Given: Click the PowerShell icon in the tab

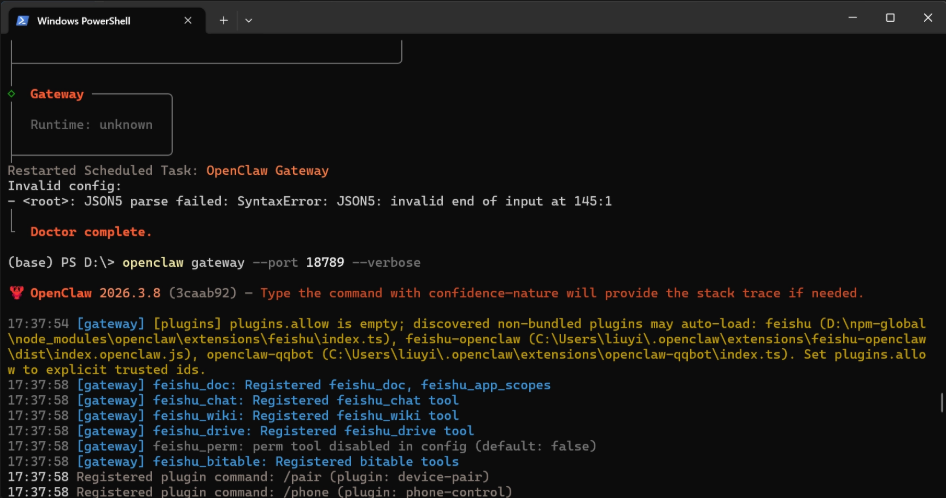Looking at the screenshot, I should pos(23,21).
